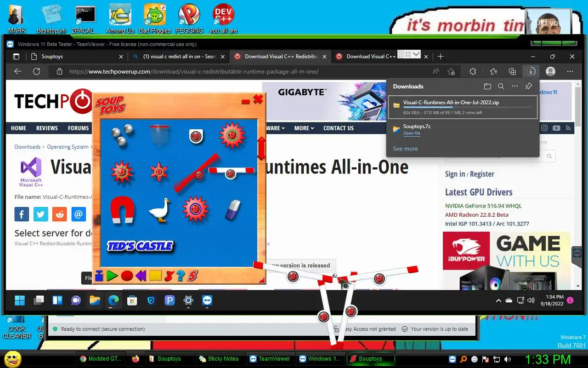
Task: Click the red record circle in Soup Toys
Action: coord(127,276)
